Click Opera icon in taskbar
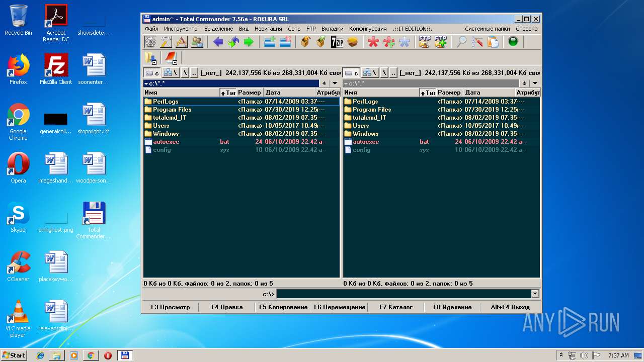This screenshot has width=644, height=362. (108, 355)
